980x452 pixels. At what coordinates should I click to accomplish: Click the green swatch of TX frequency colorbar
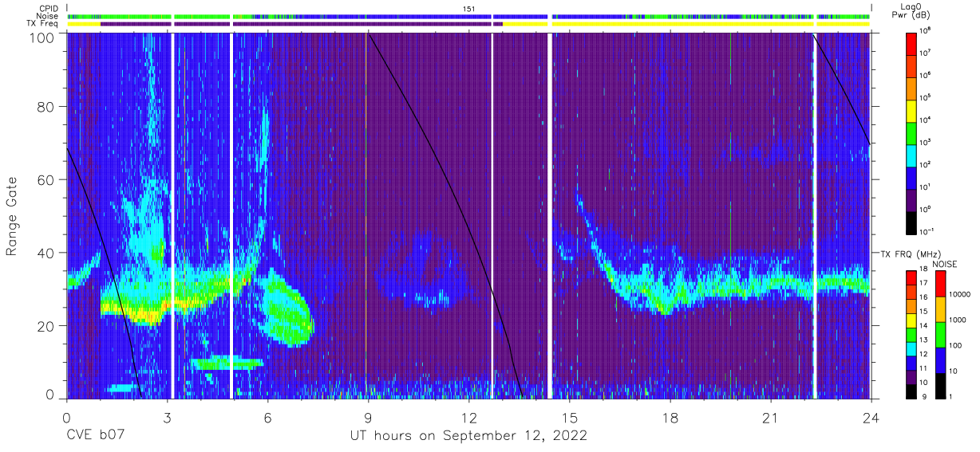point(912,335)
